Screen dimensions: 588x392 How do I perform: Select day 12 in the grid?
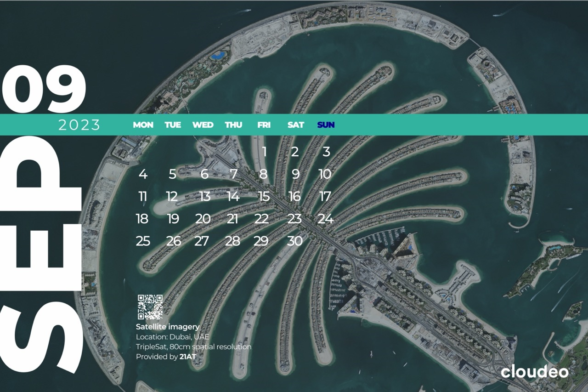[x=172, y=197]
